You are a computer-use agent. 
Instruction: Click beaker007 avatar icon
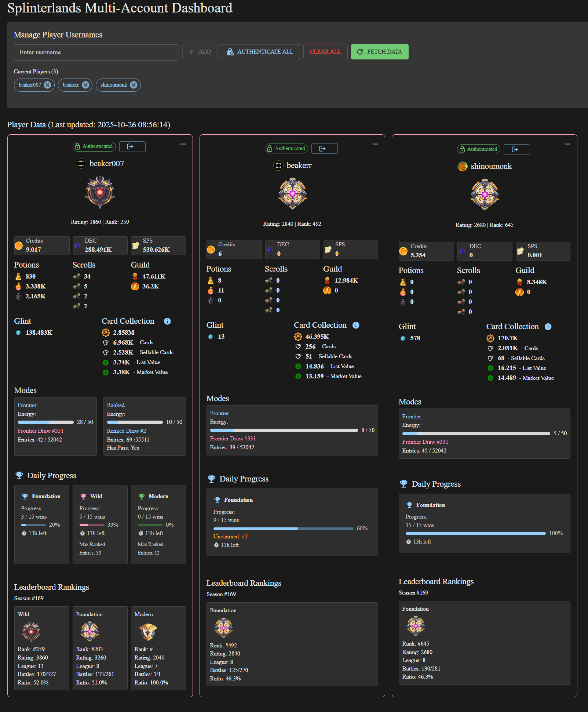[x=81, y=164]
